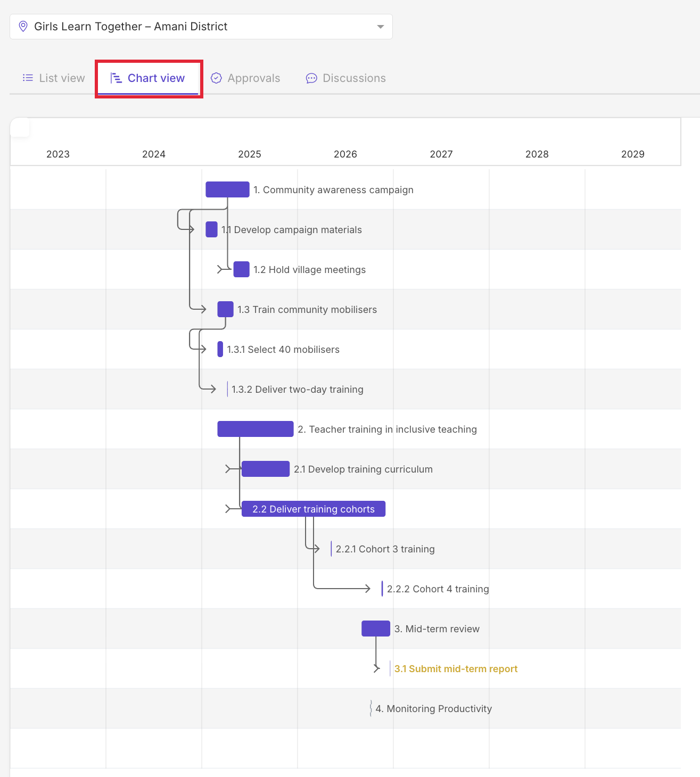Open the Girls Learn Together project dropdown
700x777 pixels.
[x=201, y=27]
